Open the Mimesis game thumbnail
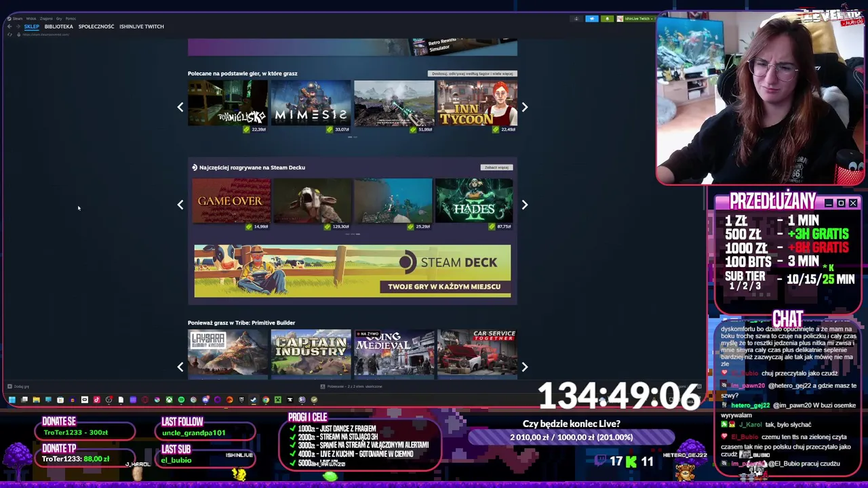Image resolution: width=868 pixels, height=488 pixels. [311, 103]
